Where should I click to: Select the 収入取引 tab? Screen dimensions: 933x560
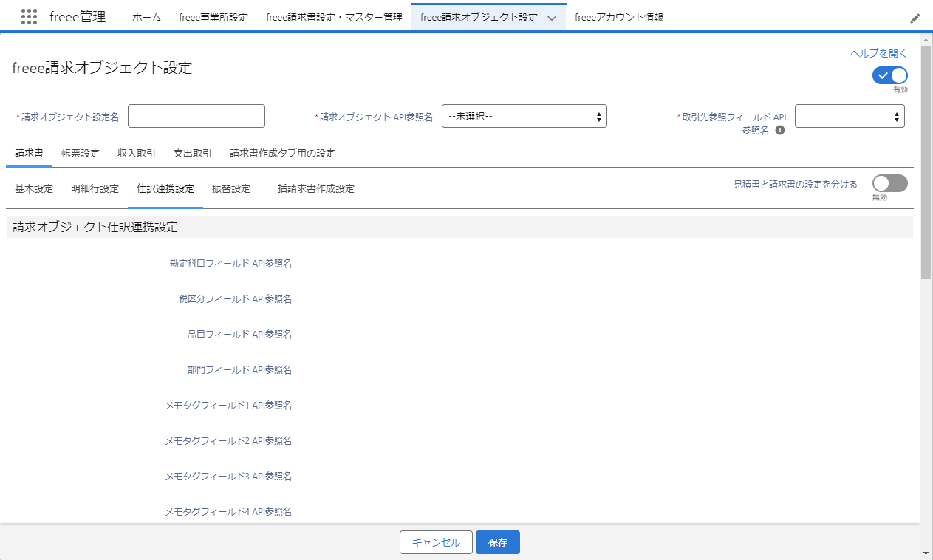(x=137, y=154)
